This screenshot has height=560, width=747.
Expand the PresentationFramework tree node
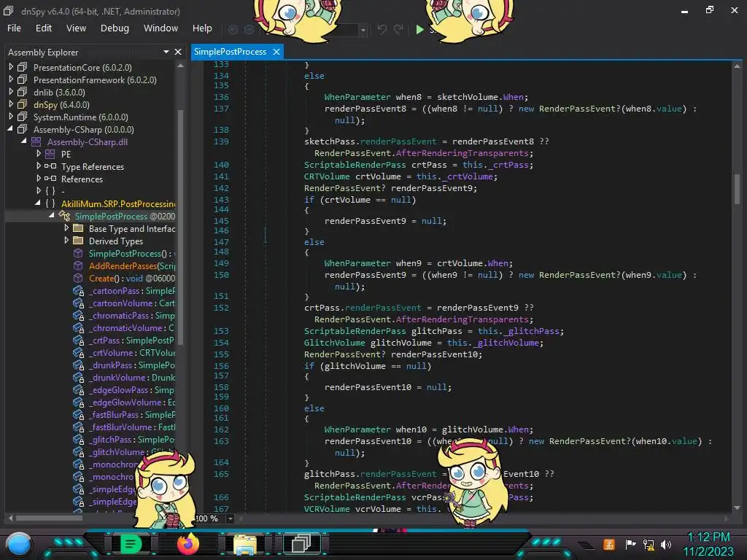pos(11,79)
